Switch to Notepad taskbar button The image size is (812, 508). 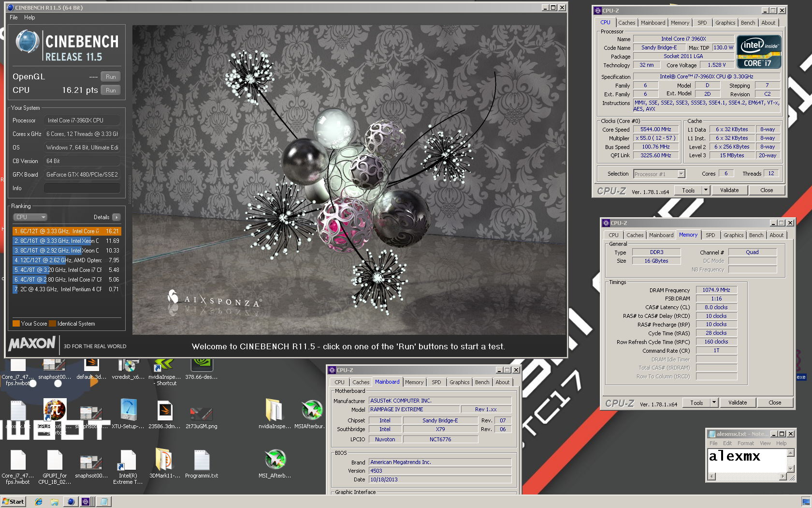pos(103,502)
